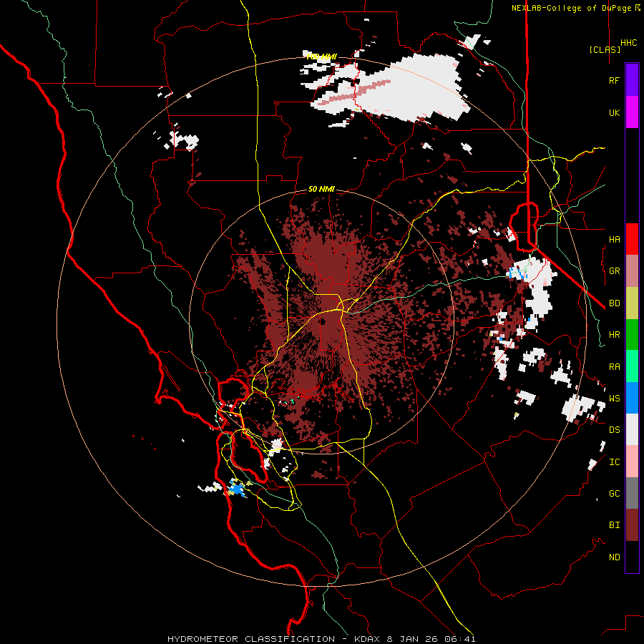The width and height of the screenshot is (644, 644).
Task: Click the blue WS legend swatch
Action: (632, 398)
